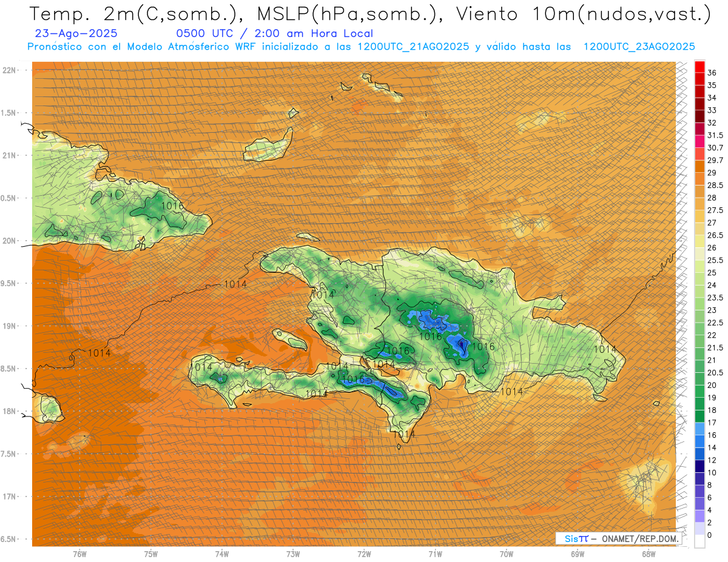Click the latitude label "21N"

coord(9,156)
